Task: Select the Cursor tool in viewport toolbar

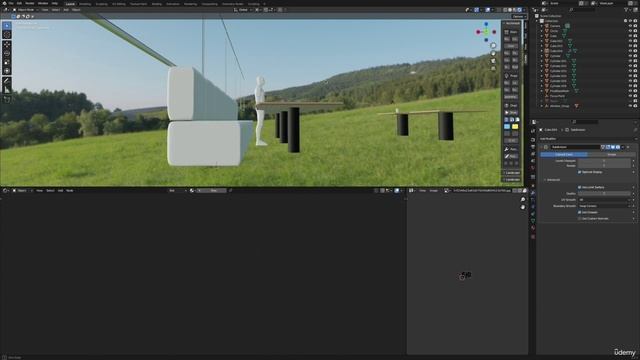Action: [7, 35]
